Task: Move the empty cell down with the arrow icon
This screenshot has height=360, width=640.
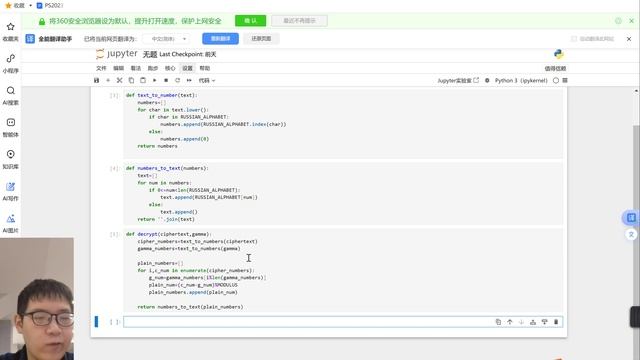Action: coord(521,322)
